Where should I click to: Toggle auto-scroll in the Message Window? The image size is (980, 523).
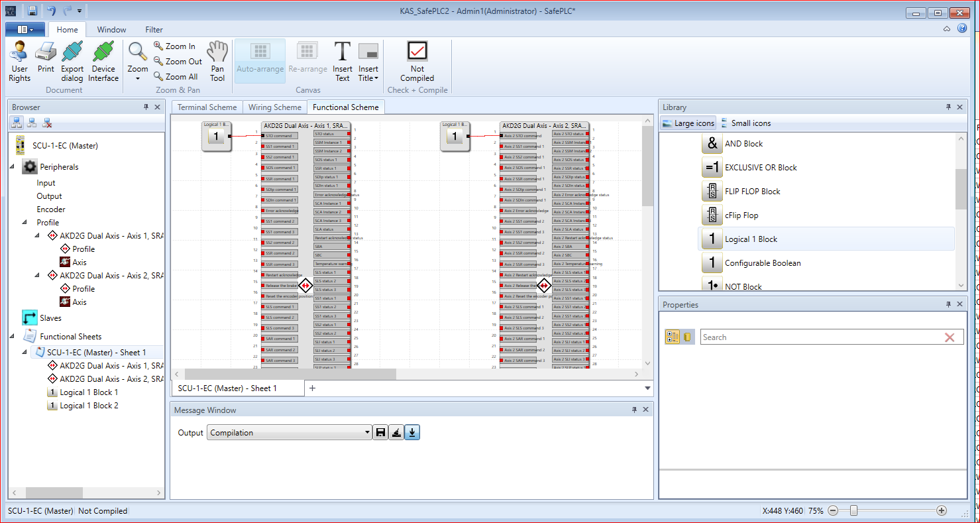pos(412,433)
